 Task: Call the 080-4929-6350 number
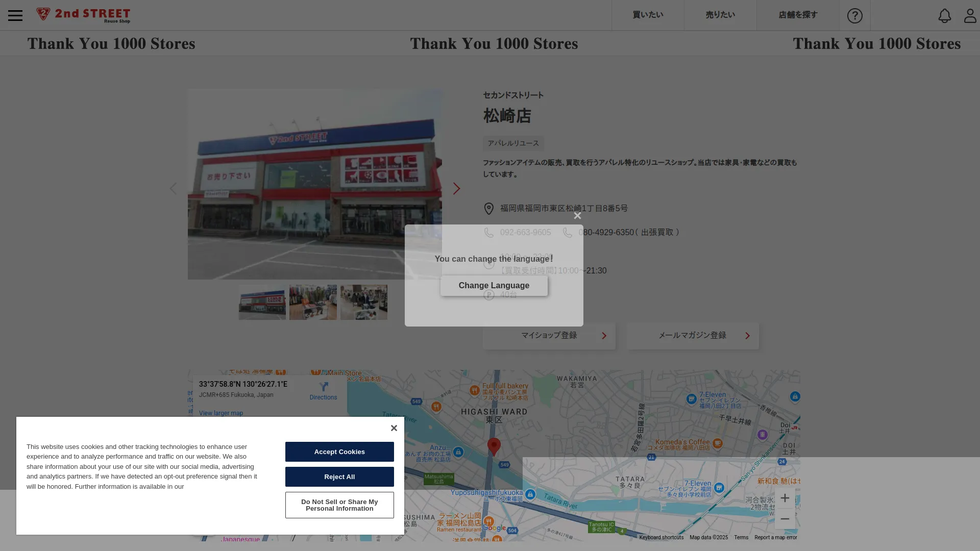pos(606,233)
